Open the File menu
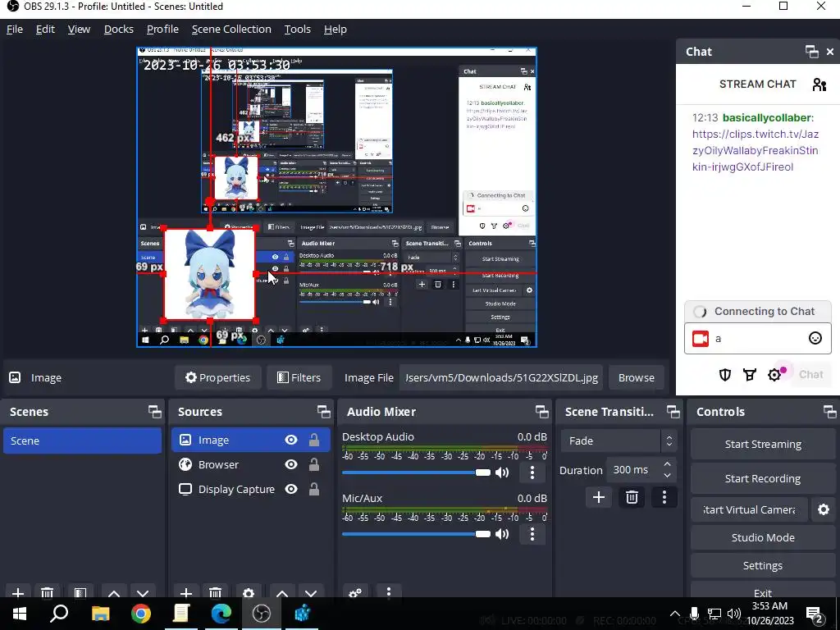 pos(15,29)
